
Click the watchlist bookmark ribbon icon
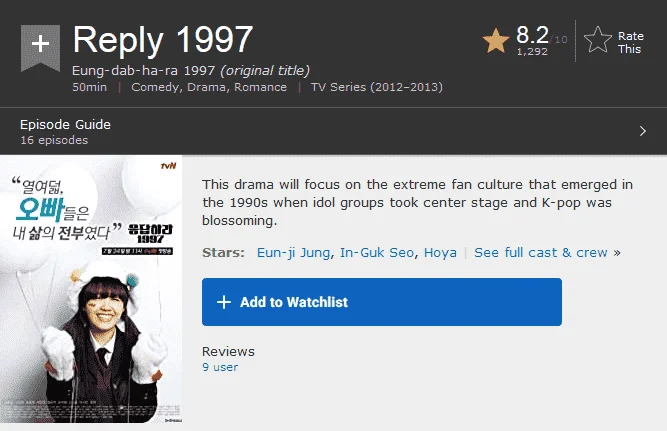(x=40, y=48)
